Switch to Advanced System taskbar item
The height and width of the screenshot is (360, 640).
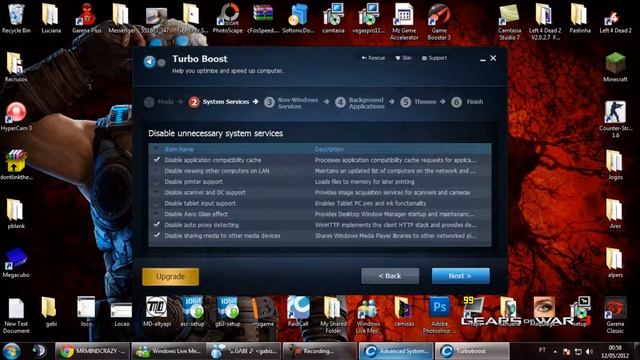(x=396, y=351)
